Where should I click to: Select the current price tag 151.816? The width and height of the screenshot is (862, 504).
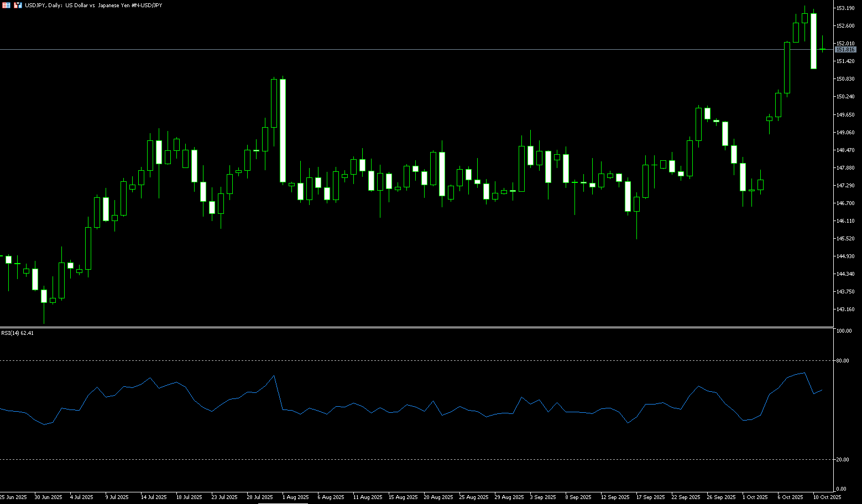[x=845, y=50]
